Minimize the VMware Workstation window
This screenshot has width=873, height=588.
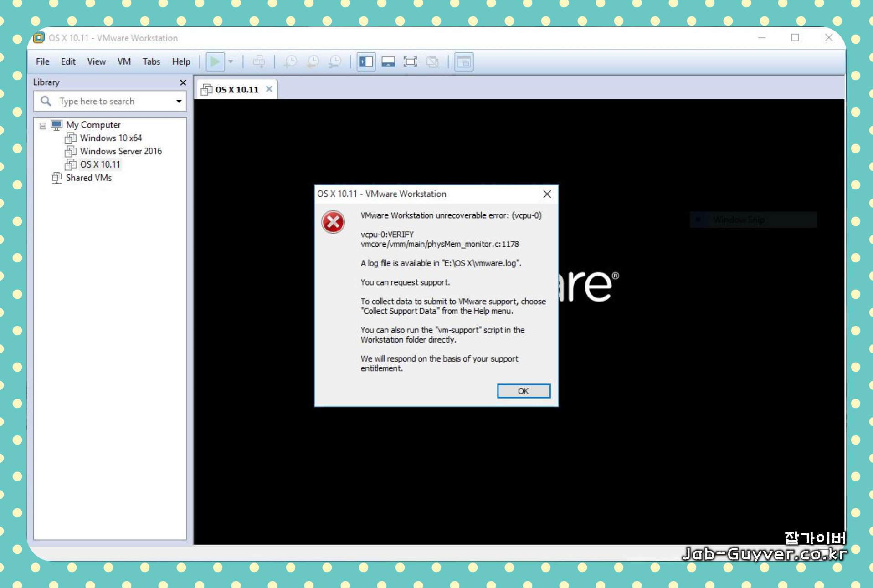pyautogui.click(x=762, y=38)
